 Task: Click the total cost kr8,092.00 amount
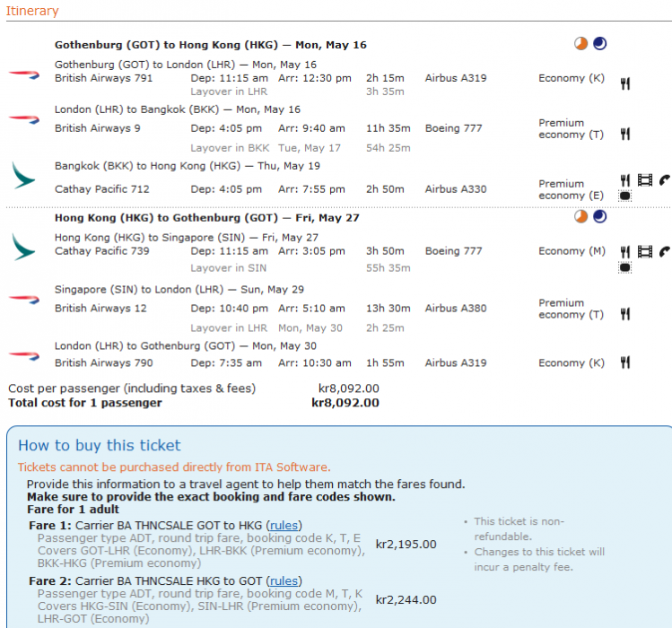pyautogui.click(x=345, y=403)
